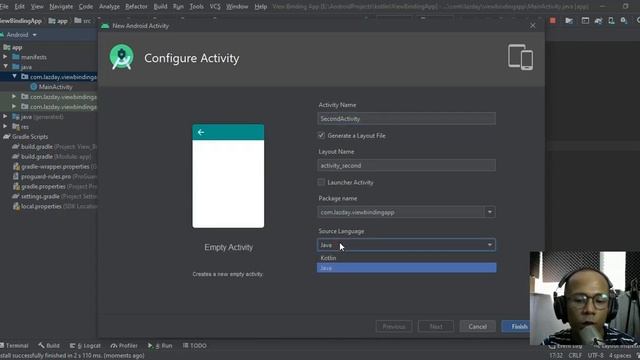Click the gradle-wrapper.properties file icon
The height and width of the screenshot is (360, 640).
coord(16,167)
